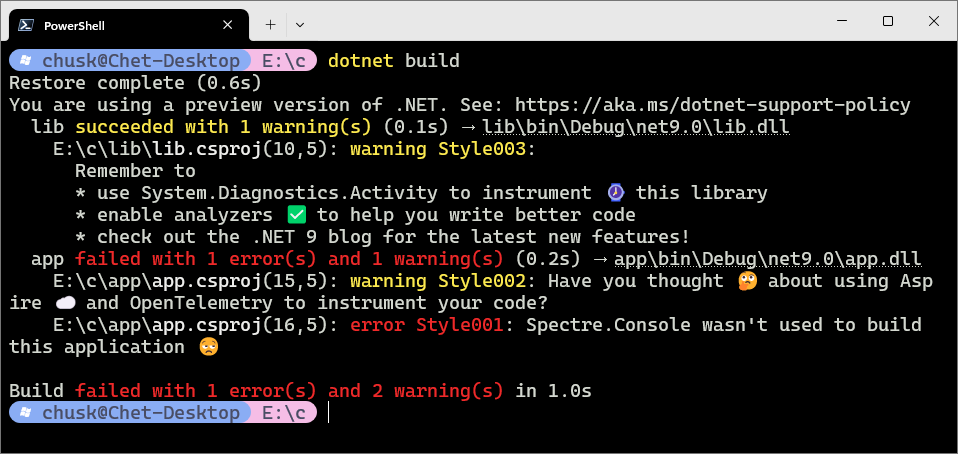
Task: Click 'failed with 1 error(s) and 1 warning(s)' text
Action: click(289, 259)
